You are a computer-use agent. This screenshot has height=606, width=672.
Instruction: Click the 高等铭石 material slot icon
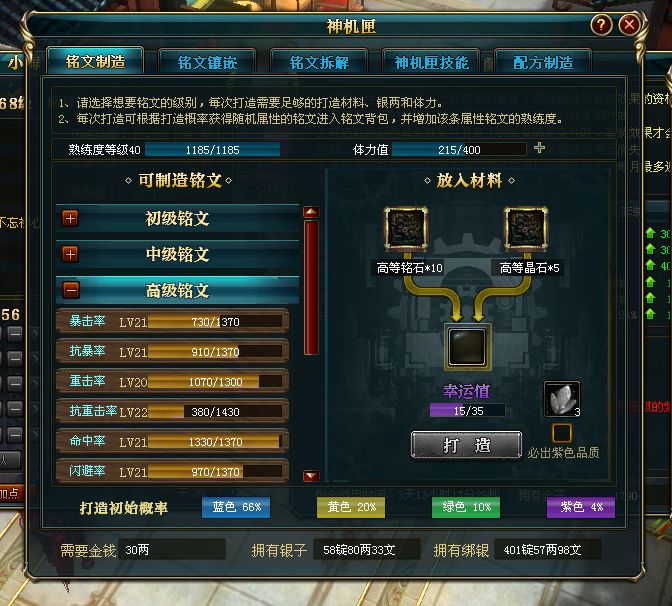[x=405, y=228]
